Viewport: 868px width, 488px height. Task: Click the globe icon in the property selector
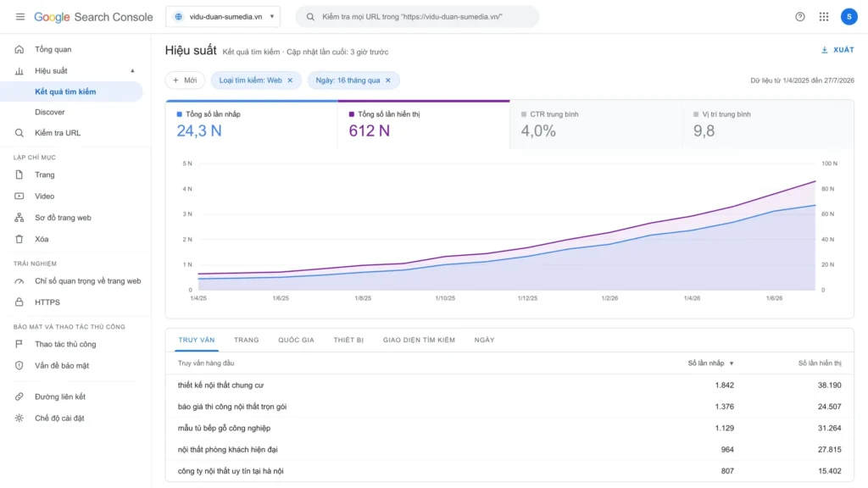click(178, 17)
